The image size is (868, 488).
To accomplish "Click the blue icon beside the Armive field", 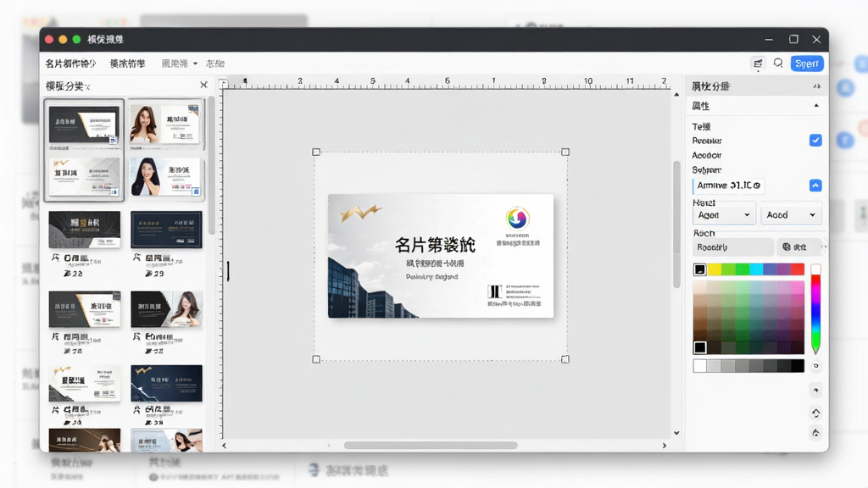I will pyautogui.click(x=815, y=186).
